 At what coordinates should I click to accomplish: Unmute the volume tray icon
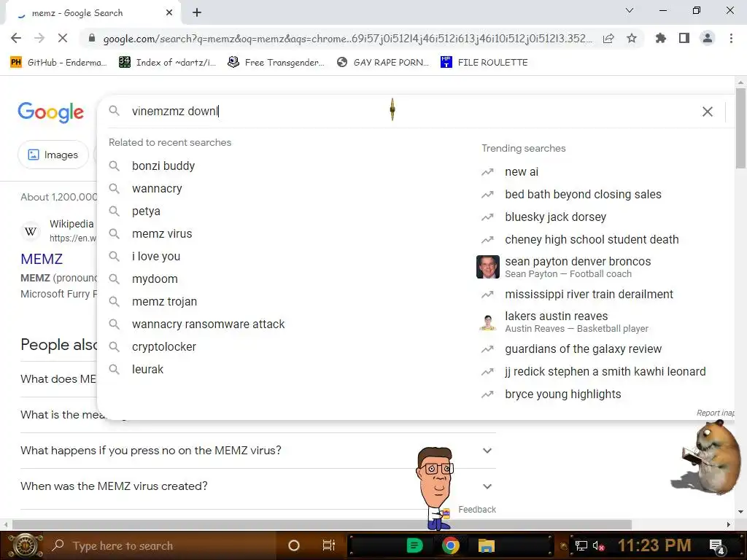tap(598, 545)
